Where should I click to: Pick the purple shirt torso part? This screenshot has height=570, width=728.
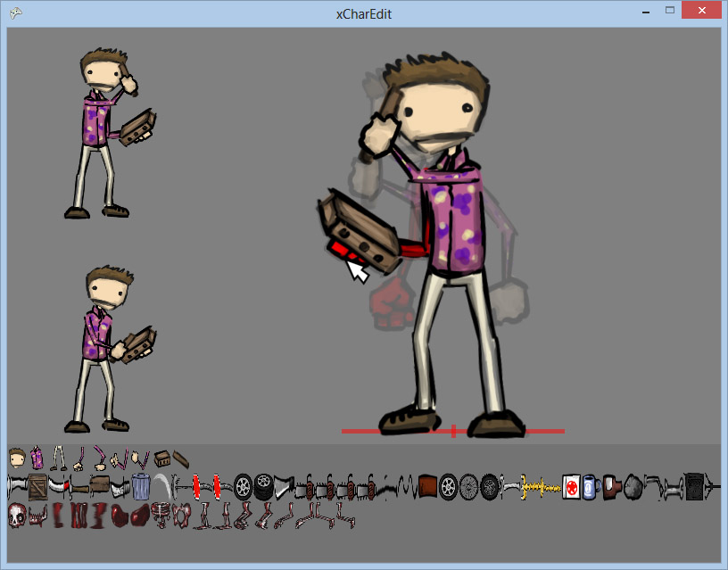[37, 458]
